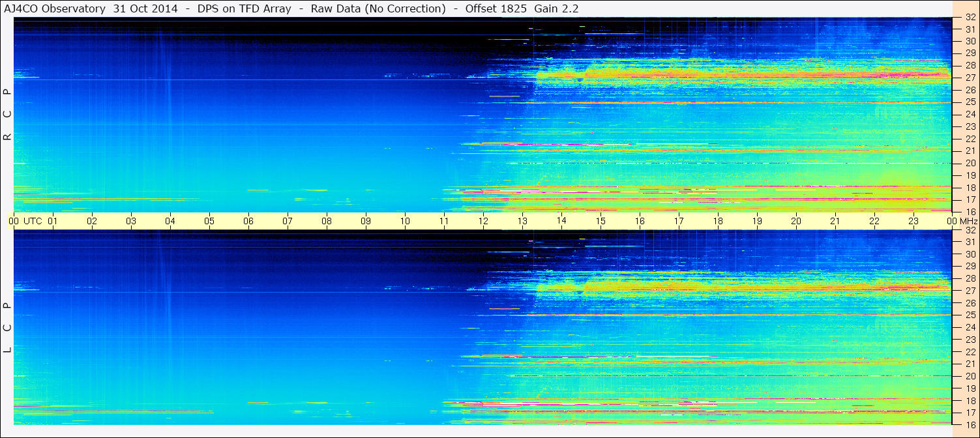Click the MHz label on the time axis
Viewport: 980px width, 438px height.
click(x=969, y=222)
